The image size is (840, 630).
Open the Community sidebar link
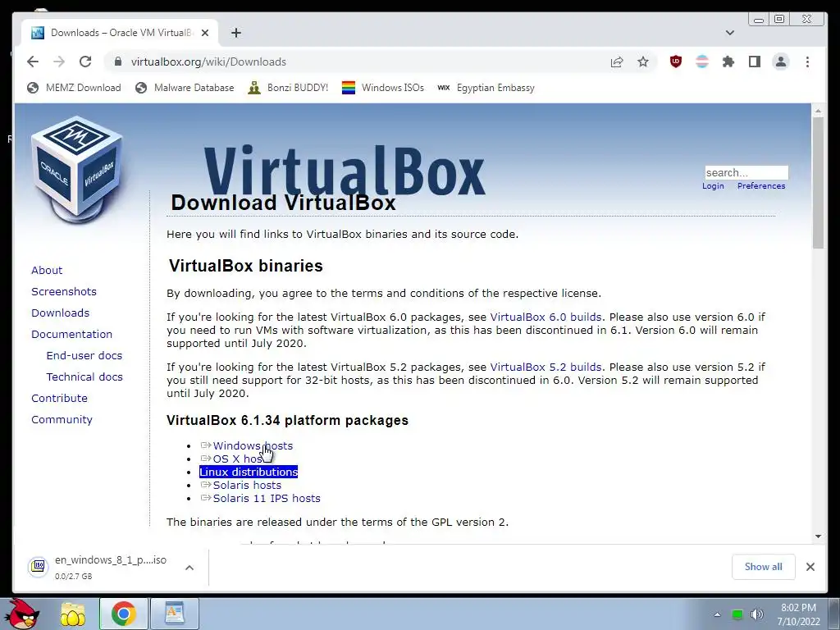point(62,419)
